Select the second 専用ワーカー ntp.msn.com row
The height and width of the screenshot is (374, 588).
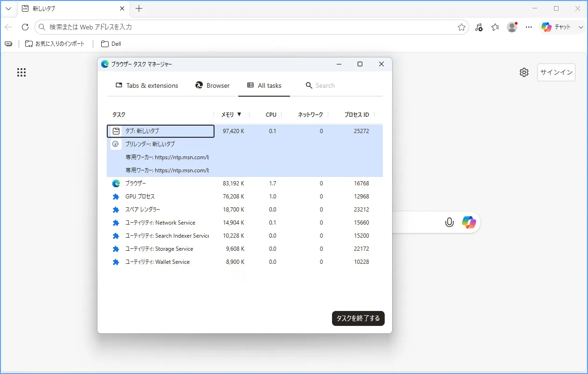[x=245, y=170]
